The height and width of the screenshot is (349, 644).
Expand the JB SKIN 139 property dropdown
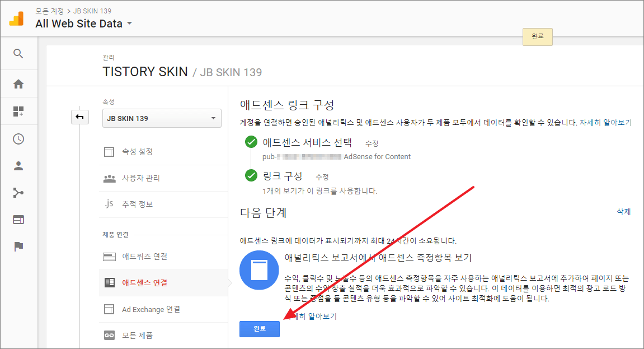click(162, 118)
